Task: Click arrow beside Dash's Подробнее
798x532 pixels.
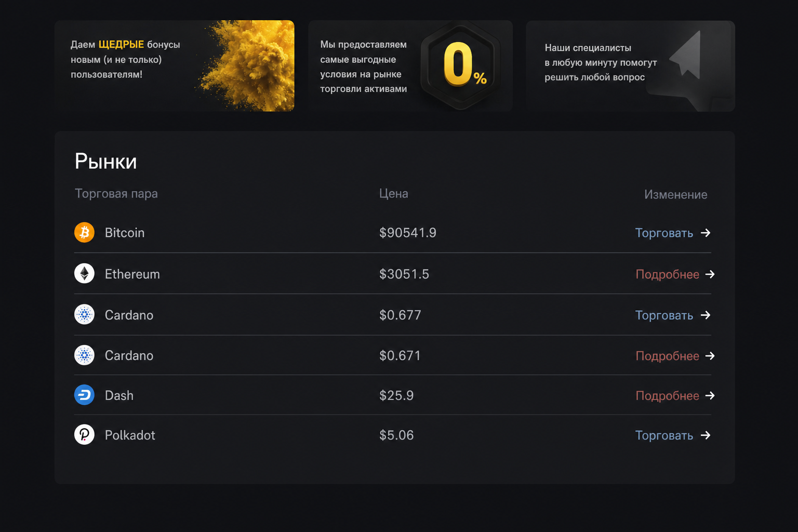Action: 710,396
